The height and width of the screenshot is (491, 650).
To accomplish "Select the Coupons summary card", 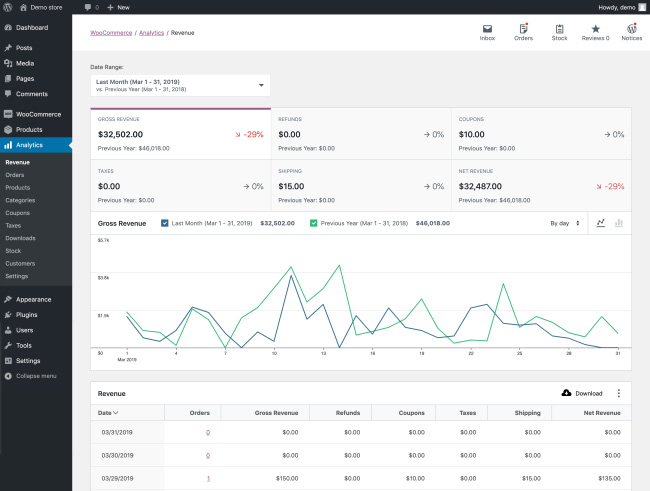I will coord(541,134).
